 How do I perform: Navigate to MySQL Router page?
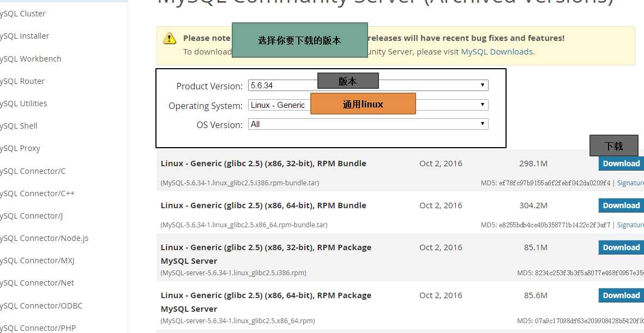(x=22, y=81)
